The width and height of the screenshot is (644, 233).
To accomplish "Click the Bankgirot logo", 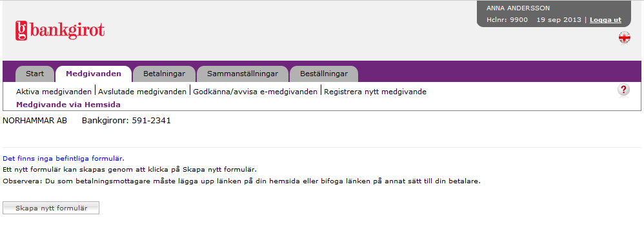I will click(60, 31).
